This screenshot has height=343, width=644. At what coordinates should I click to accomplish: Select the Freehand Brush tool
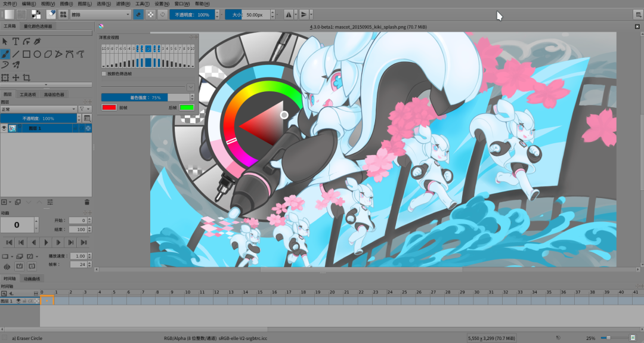click(5, 54)
